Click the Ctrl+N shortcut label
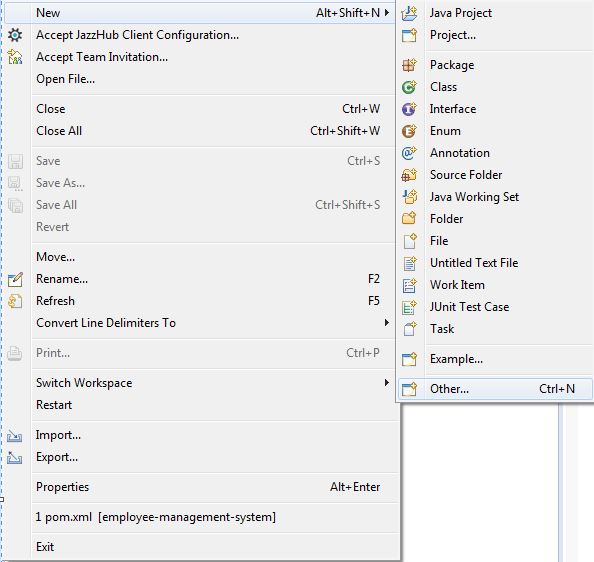This screenshot has height=562, width=594. 557,389
